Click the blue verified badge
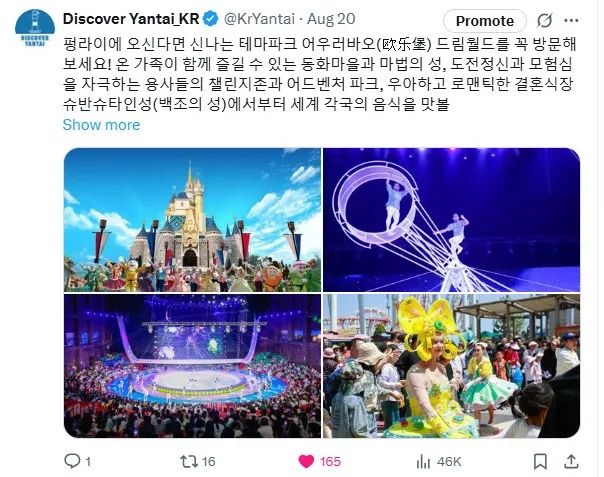 point(210,19)
